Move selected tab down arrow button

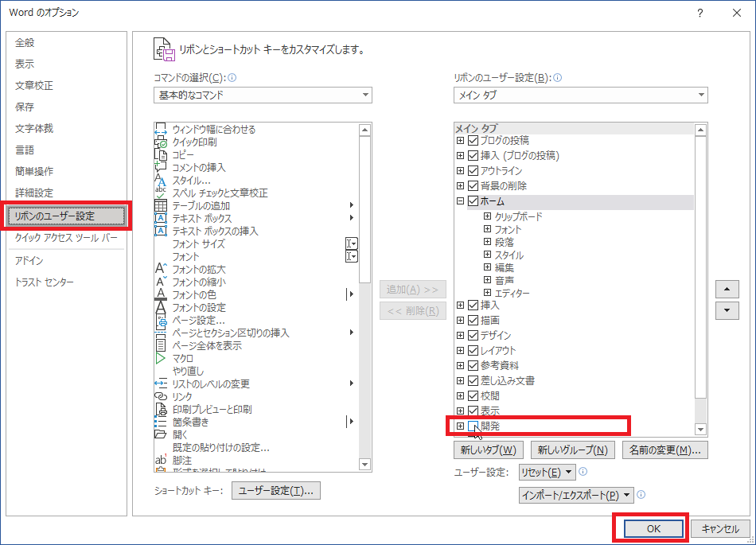tap(727, 310)
